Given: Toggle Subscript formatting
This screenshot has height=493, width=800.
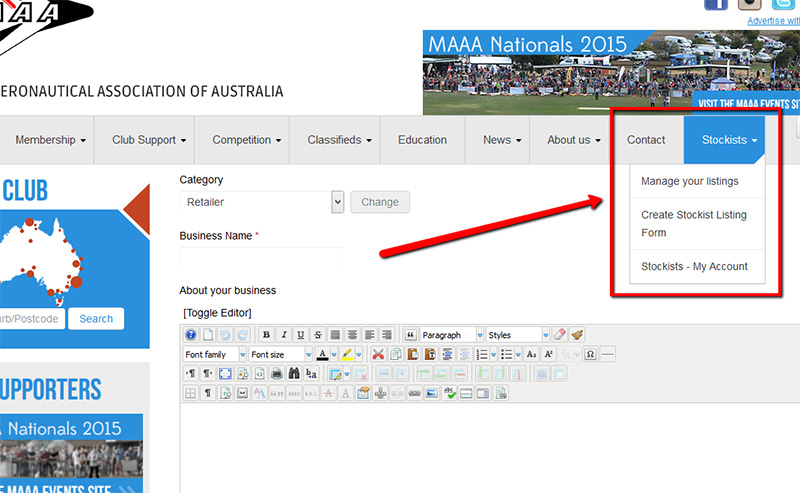Looking at the screenshot, I should pos(531,354).
